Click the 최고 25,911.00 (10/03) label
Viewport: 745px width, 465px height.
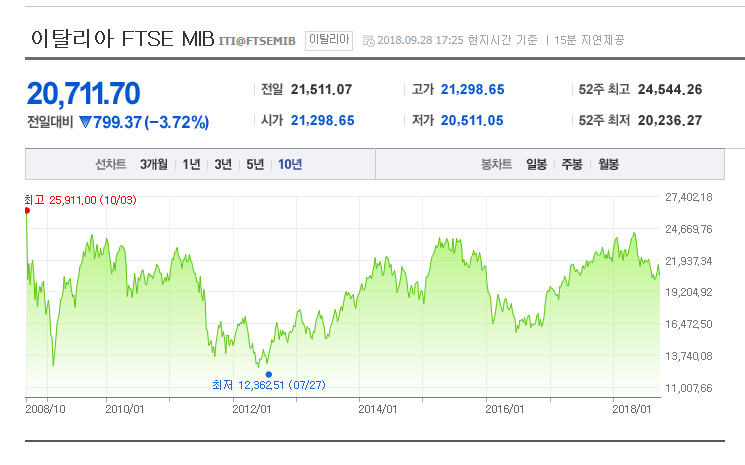(80, 200)
